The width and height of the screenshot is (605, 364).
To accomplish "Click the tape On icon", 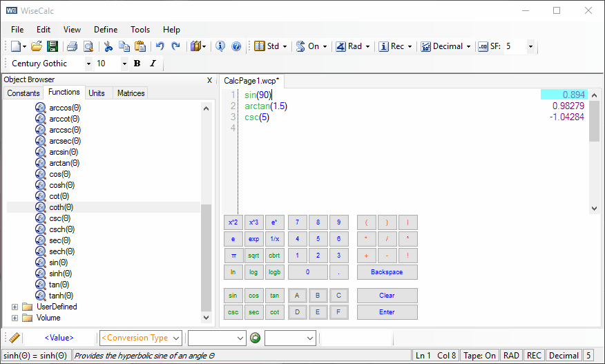I will [300, 46].
